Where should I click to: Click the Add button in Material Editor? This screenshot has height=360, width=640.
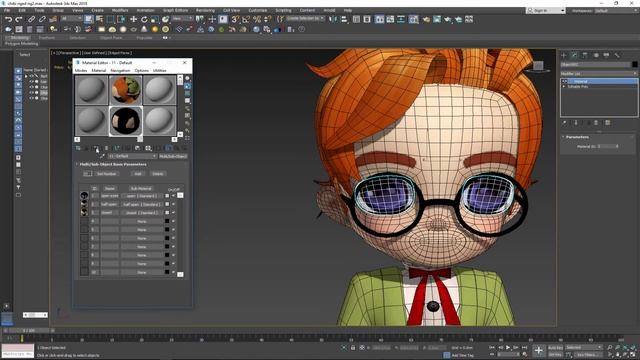coord(138,174)
